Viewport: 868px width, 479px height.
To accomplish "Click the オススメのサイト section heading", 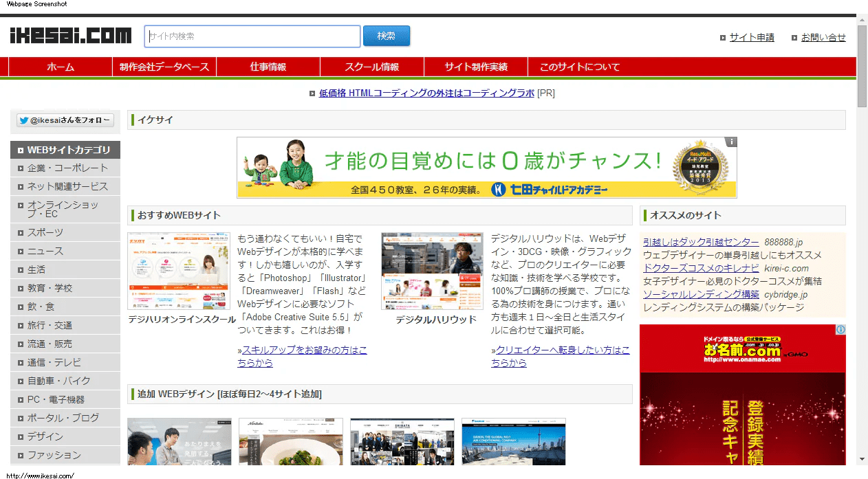I will click(x=743, y=215).
